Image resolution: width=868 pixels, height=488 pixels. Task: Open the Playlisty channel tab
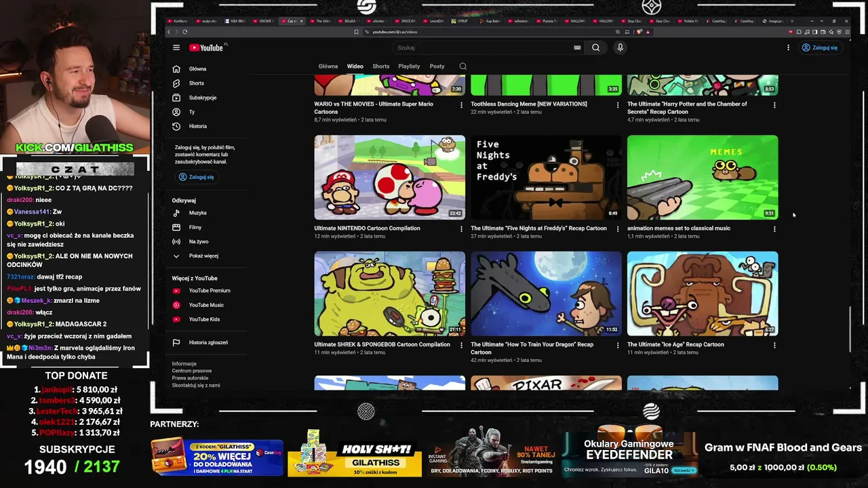(x=409, y=66)
